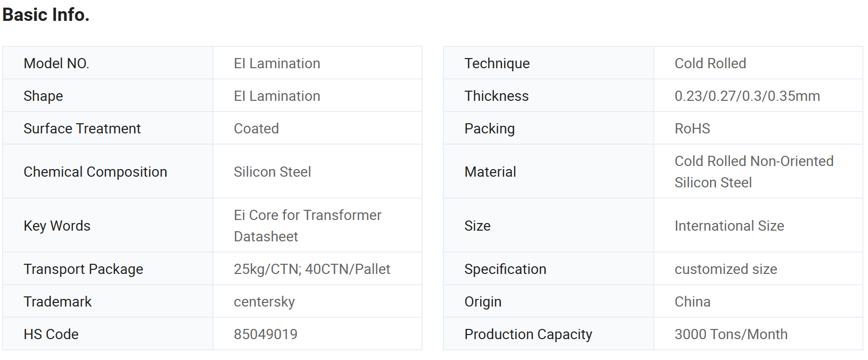
Task: Click the Cold Rolled Non-Oriented Silicon Steel text
Action: point(754,172)
